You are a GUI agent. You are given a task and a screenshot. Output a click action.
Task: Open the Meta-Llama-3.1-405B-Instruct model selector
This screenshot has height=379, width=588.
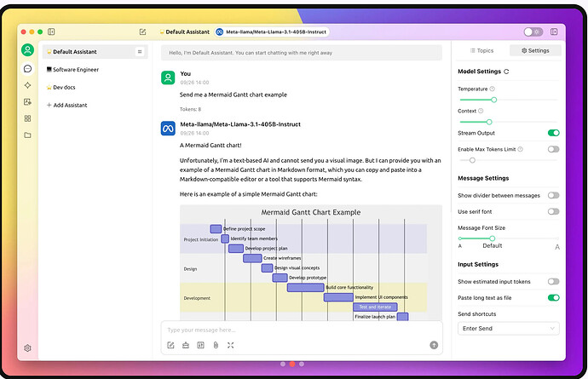[272, 32]
